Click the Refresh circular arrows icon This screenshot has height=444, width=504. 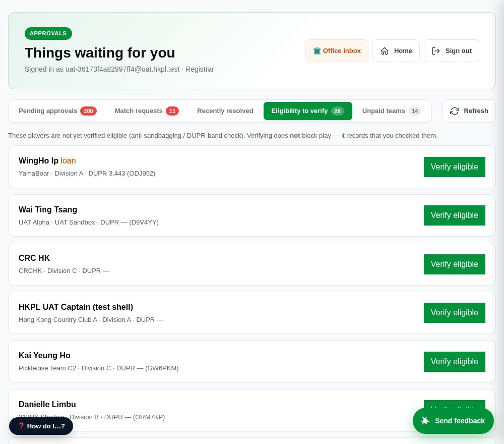point(455,111)
